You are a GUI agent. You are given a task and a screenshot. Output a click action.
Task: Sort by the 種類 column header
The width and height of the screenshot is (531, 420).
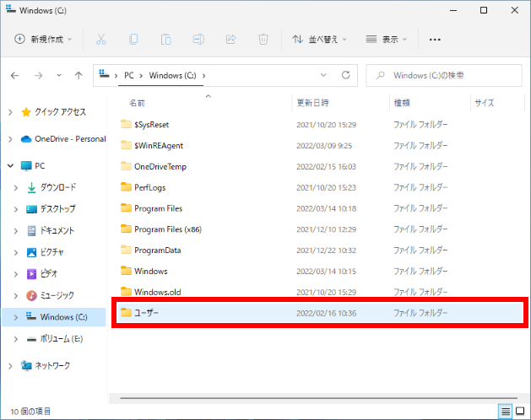coord(402,103)
